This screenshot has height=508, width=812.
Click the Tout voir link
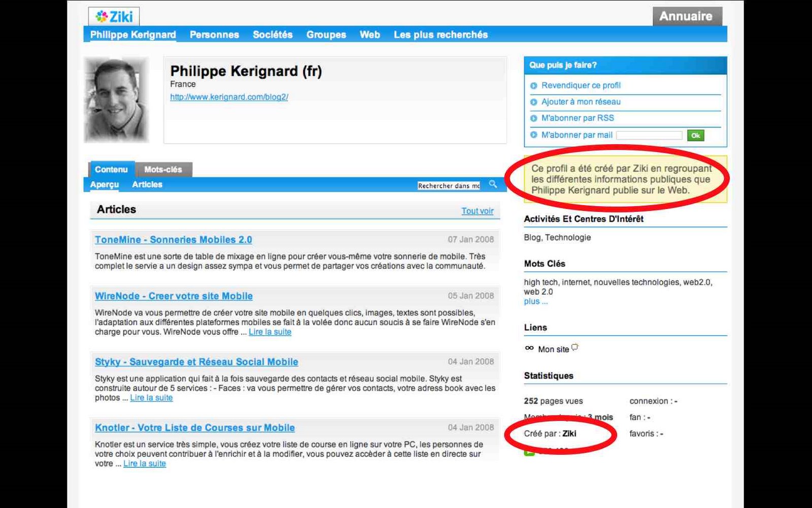477,211
